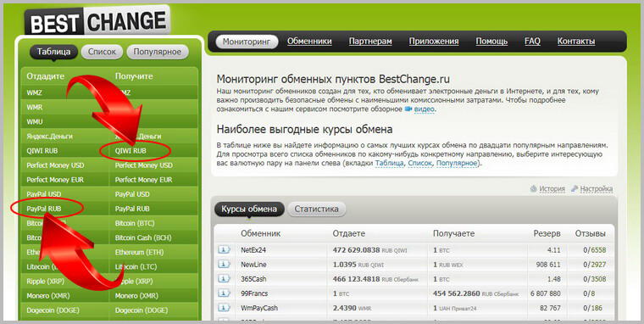Open NetEx24 reviews count 6558

598,250
